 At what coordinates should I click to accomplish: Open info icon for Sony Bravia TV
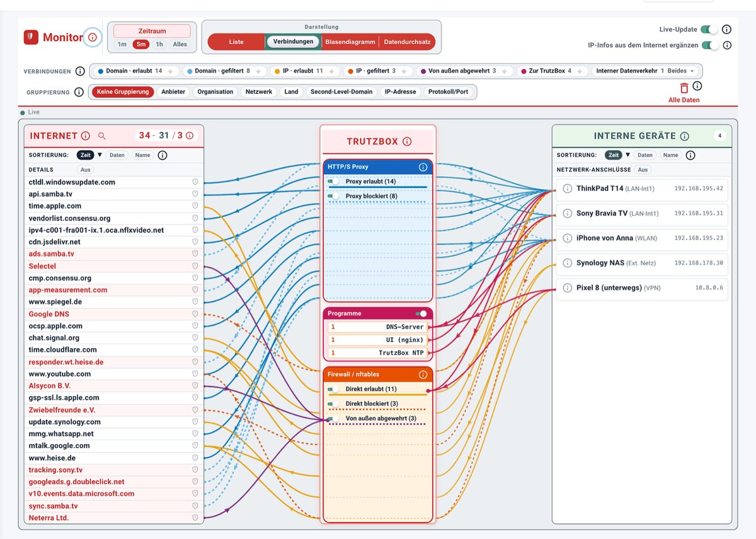567,213
